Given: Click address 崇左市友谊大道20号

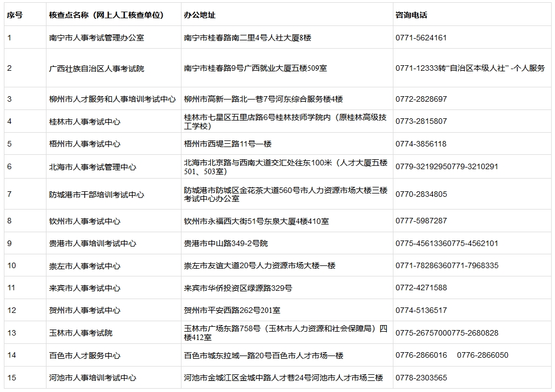Looking at the screenshot, I should 260,265.
